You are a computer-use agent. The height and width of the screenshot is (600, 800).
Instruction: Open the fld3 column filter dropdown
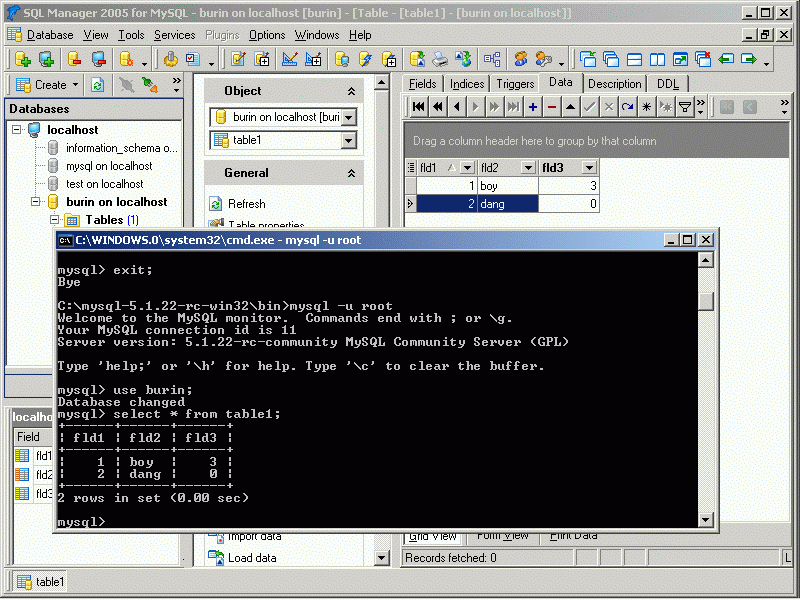(x=589, y=167)
